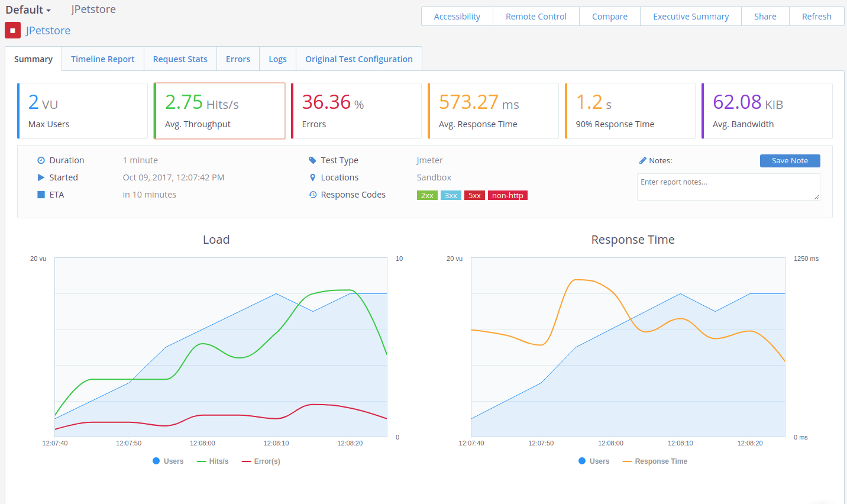Viewport: 847px width, 504px height.
Task: Select the blue 3xx response code badge
Action: (x=451, y=195)
